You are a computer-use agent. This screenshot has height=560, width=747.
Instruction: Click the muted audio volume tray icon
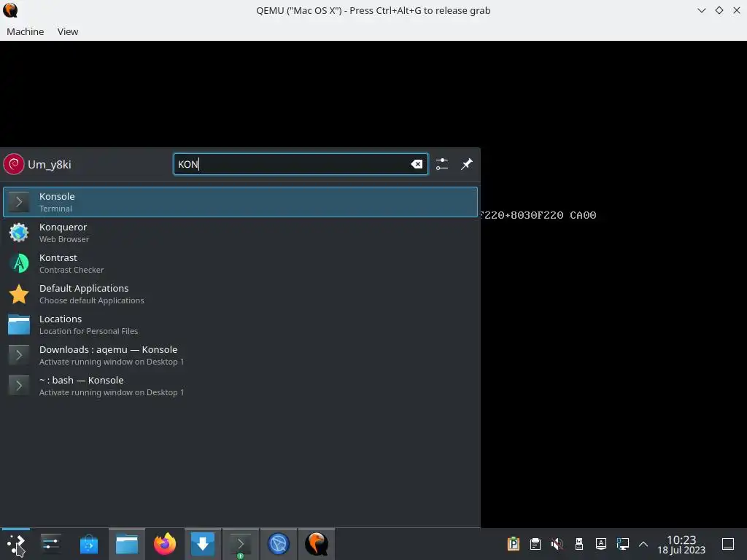coord(557,544)
